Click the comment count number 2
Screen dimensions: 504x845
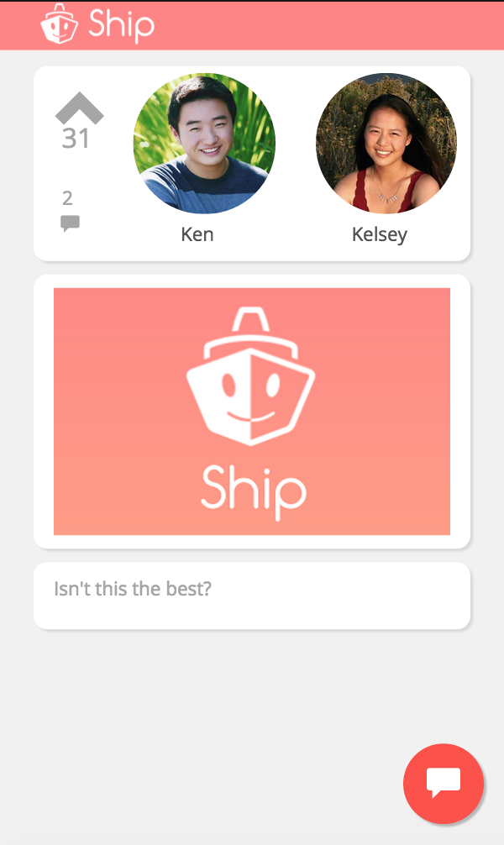(x=67, y=198)
